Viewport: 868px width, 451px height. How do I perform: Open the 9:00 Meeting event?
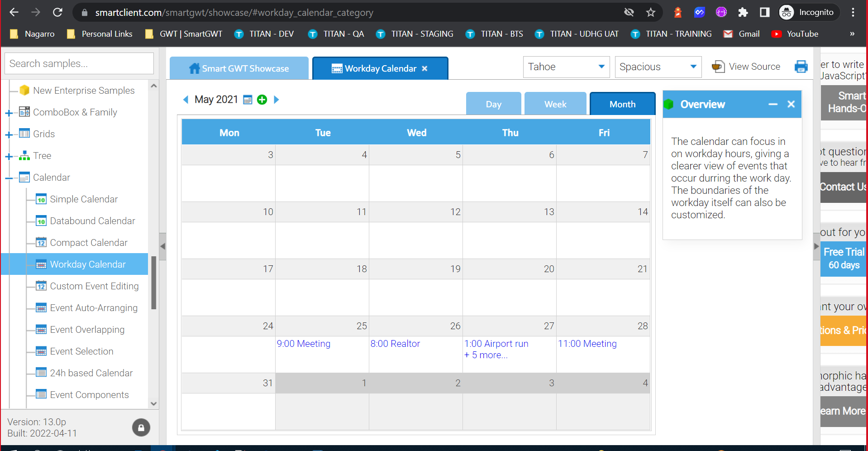(x=304, y=344)
